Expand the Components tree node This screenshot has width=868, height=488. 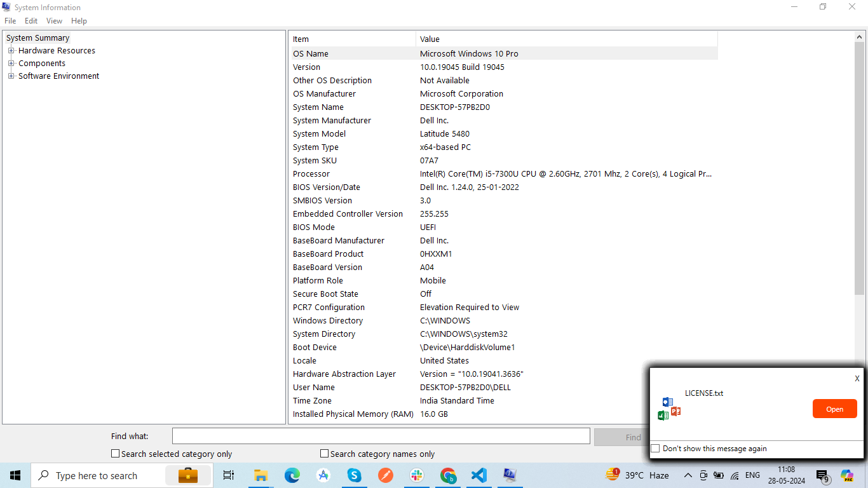pos(11,64)
